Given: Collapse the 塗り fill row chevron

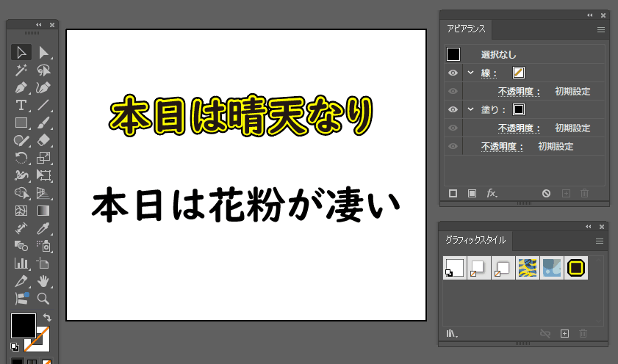Looking at the screenshot, I should 470,109.
